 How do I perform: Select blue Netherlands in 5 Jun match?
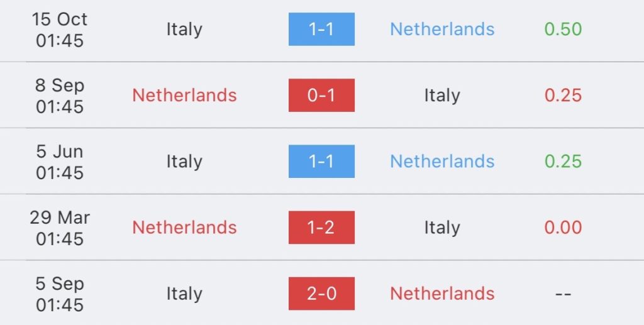[x=442, y=162]
